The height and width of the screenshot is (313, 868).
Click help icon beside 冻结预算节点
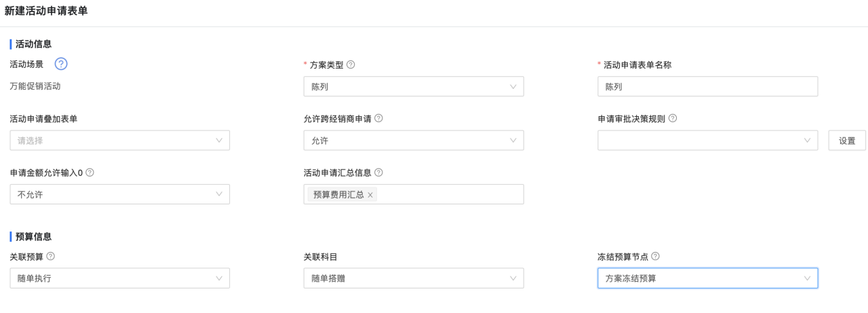coord(655,257)
